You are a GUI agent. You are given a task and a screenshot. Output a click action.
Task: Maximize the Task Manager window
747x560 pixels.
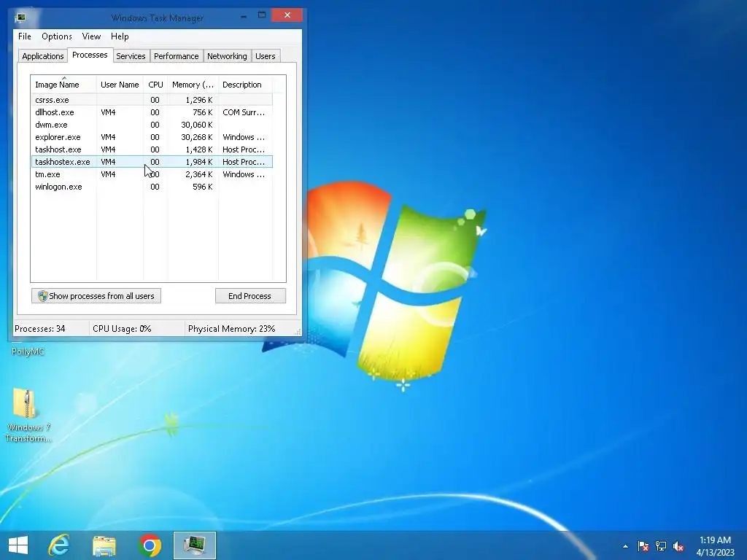click(x=262, y=15)
